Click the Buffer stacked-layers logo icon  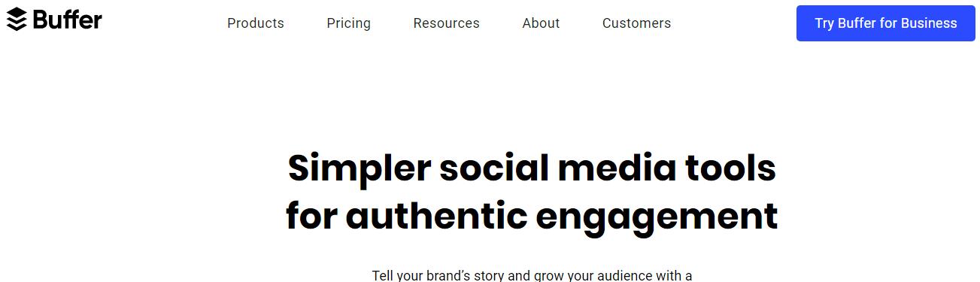coord(16,20)
